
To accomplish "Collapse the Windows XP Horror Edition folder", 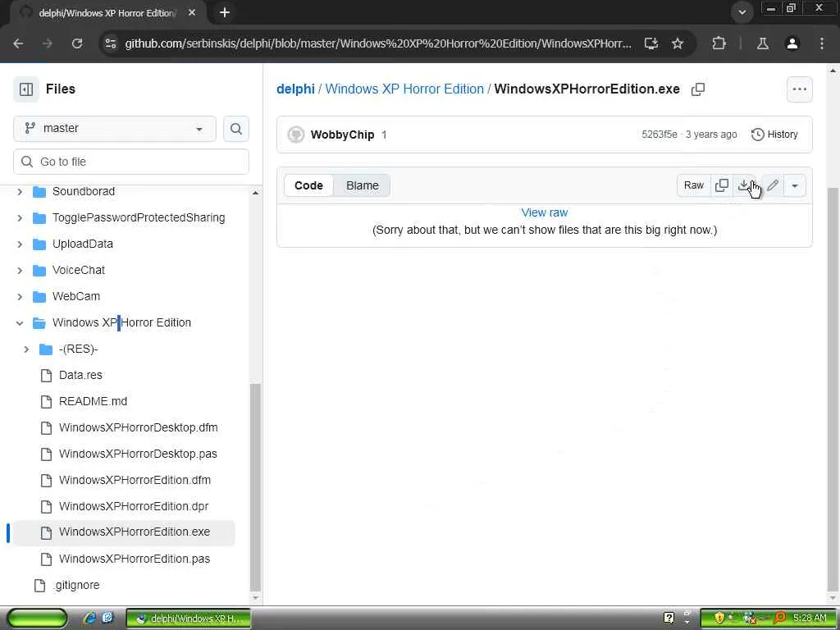I will [x=20, y=322].
